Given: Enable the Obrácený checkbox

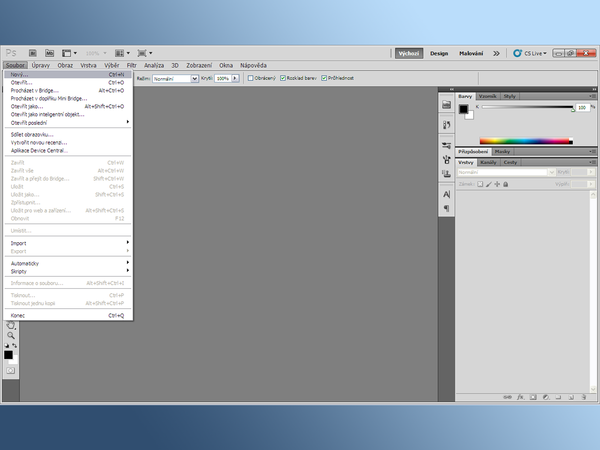Looking at the screenshot, I should (x=251, y=77).
